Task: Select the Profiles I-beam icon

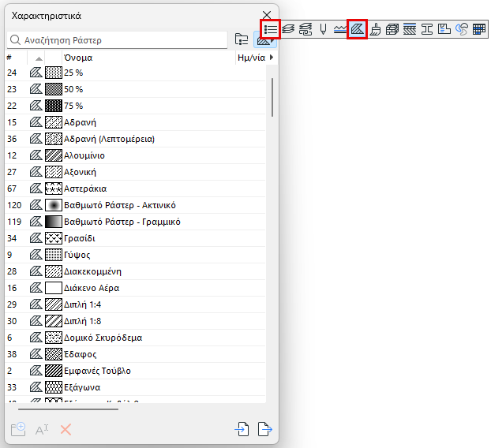Action: (427, 29)
